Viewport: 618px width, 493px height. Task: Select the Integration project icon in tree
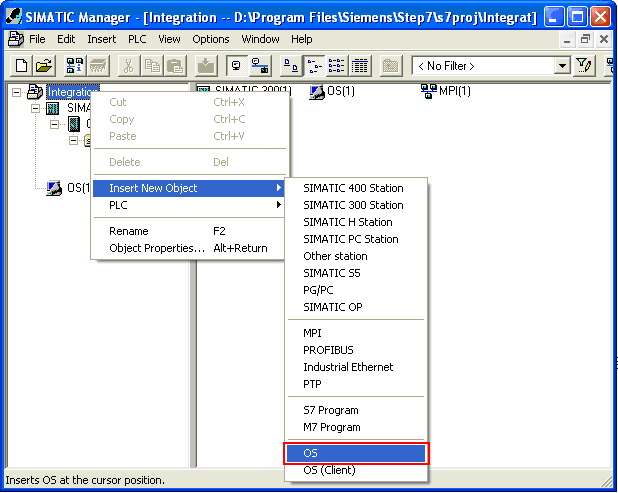tap(35, 92)
